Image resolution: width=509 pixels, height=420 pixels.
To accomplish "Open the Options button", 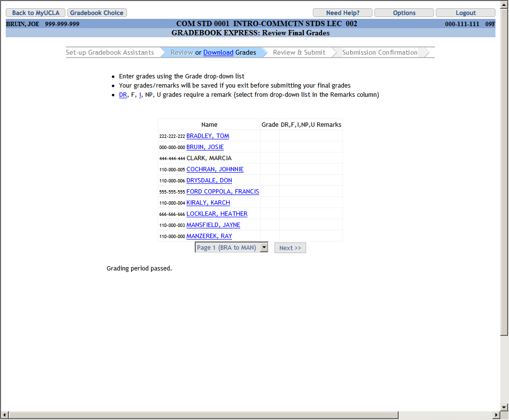I will (404, 13).
